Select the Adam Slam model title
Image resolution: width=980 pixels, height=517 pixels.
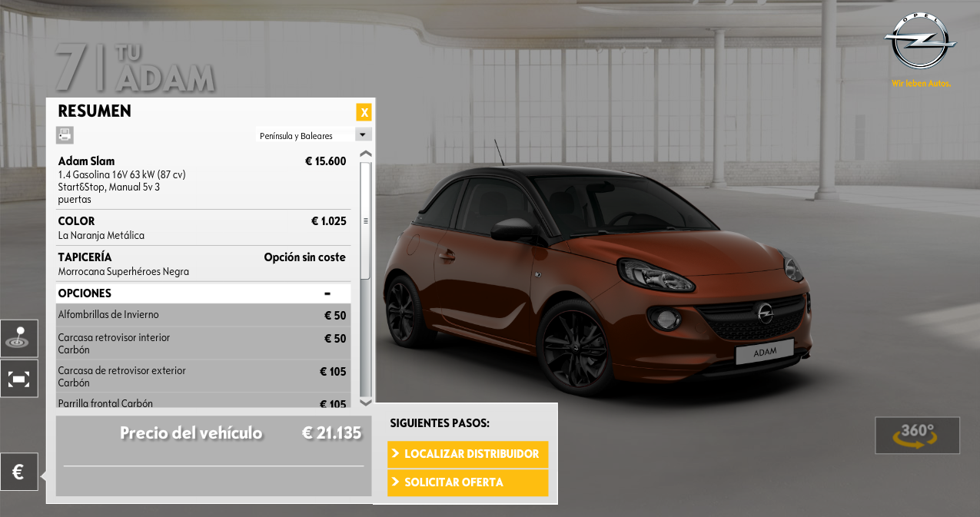86,161
